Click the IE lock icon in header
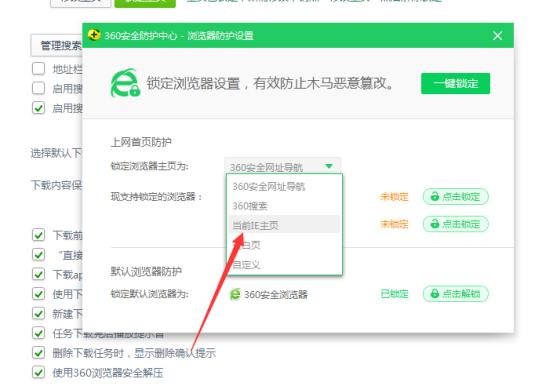This screenshot has width=554, height=387. tap(125, 83)
